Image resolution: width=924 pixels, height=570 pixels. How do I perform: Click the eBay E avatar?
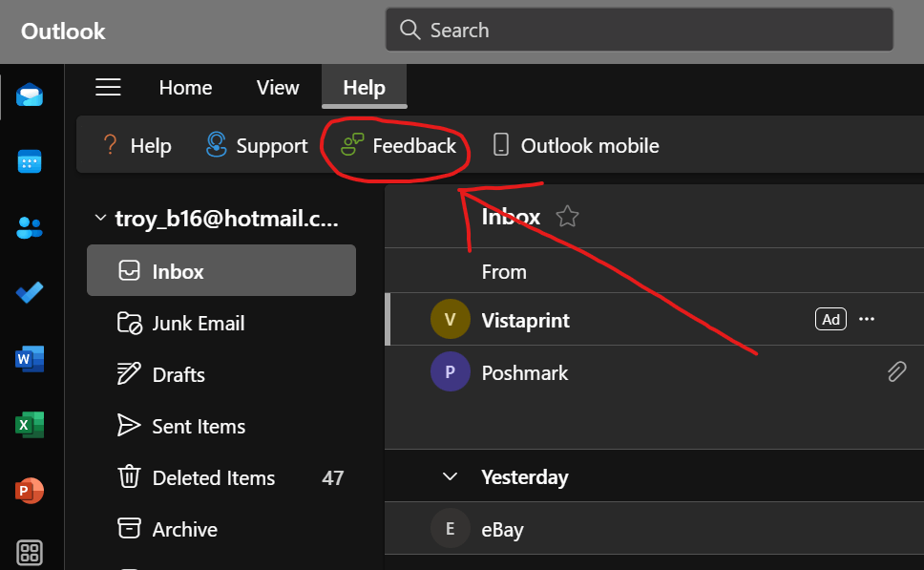tap(451, 528)
